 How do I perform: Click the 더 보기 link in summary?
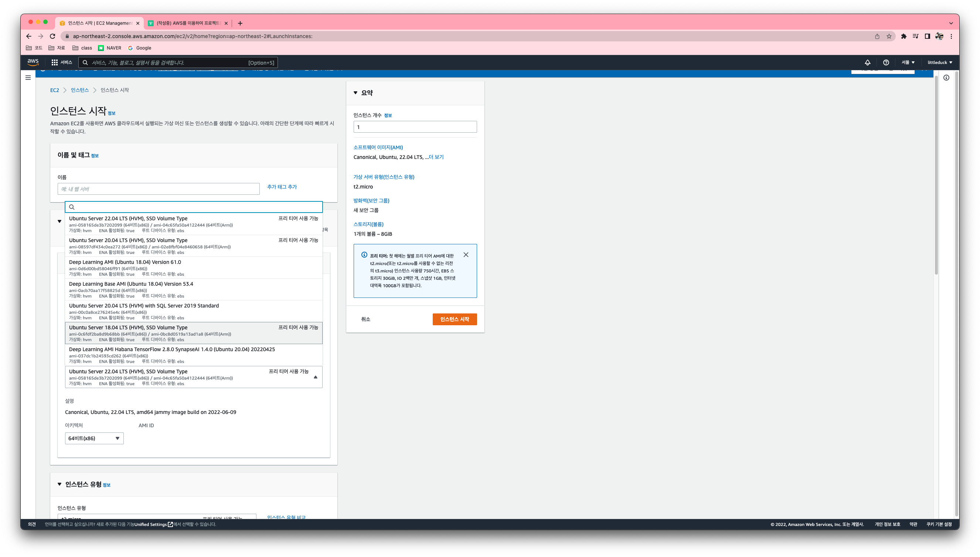tap(436, 157)
